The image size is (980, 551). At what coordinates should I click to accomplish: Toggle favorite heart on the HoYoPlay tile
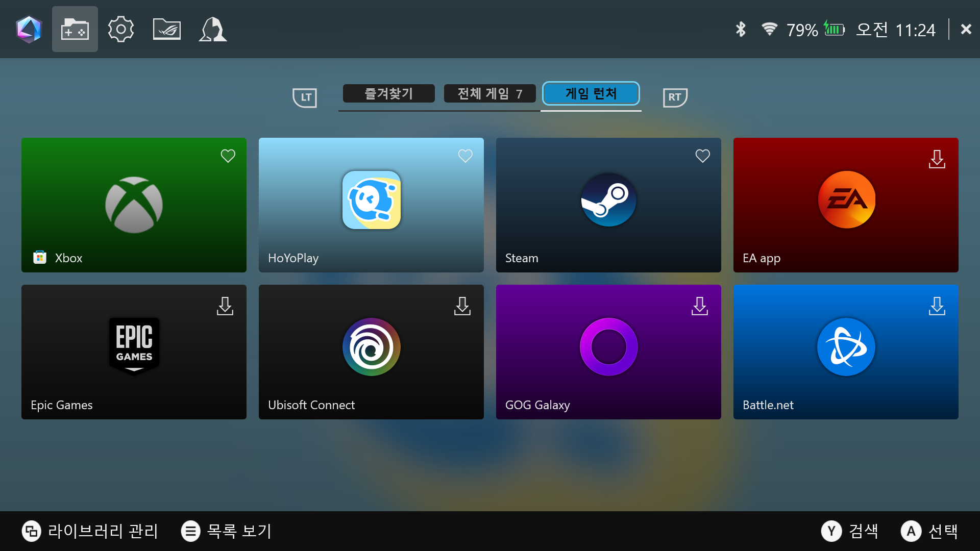tap(465, 156)
